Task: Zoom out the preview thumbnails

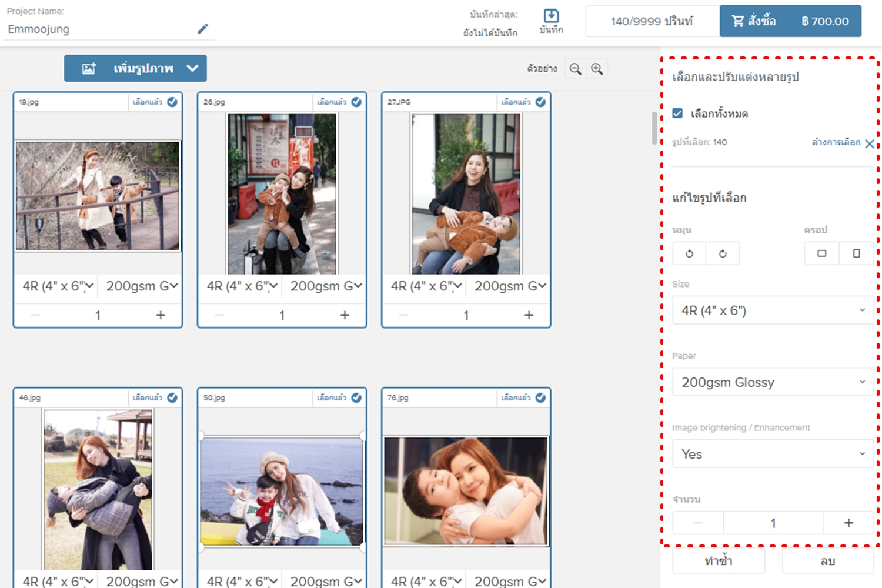Action: tap(575, 69)
